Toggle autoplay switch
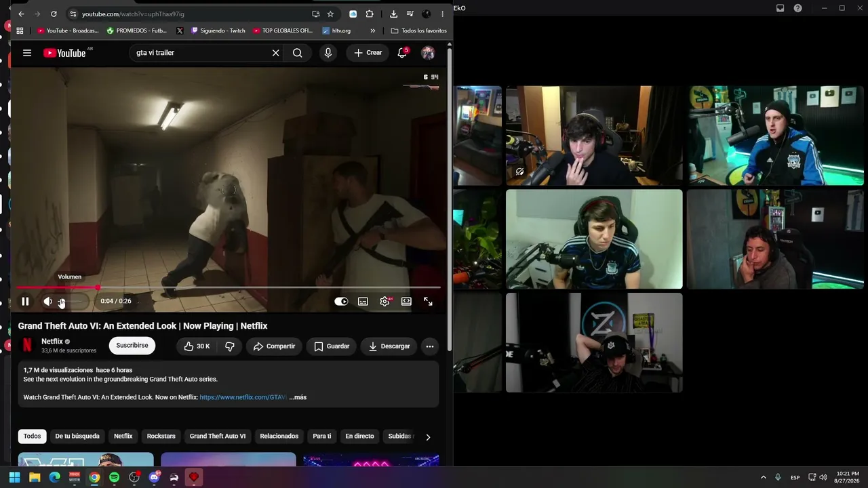 point(341,302)
